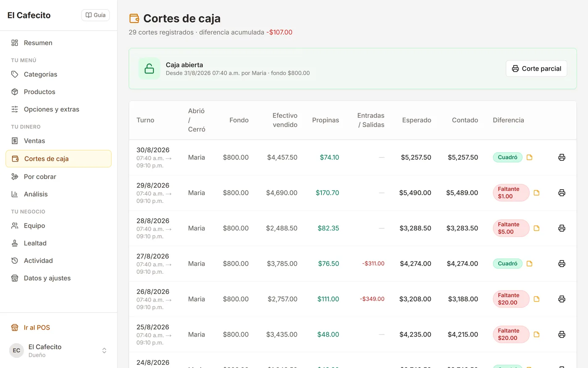The height and width of the screenshot is (368, 588).
Task: Navigate to Productos
Action: [58, 92]
